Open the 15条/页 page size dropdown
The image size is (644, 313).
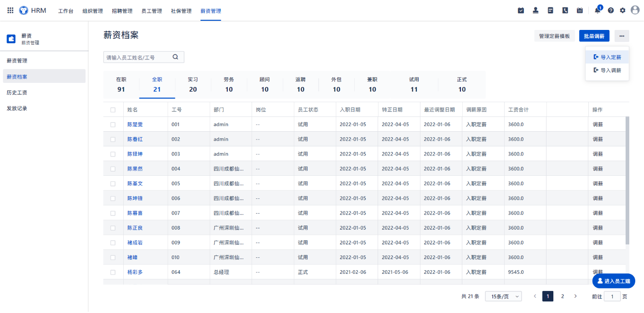(x=504, y=296)
